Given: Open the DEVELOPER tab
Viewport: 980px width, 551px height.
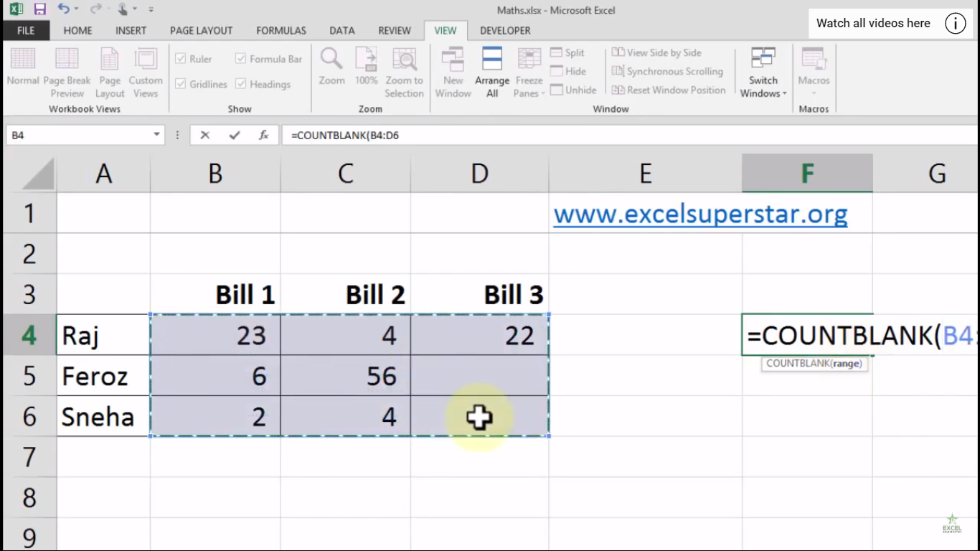Looking at the screenshot, I should point(505,31).
